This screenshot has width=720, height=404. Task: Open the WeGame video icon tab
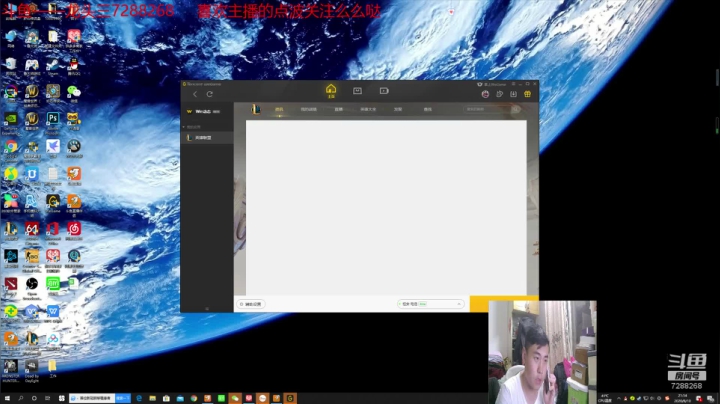click(384, 91)
